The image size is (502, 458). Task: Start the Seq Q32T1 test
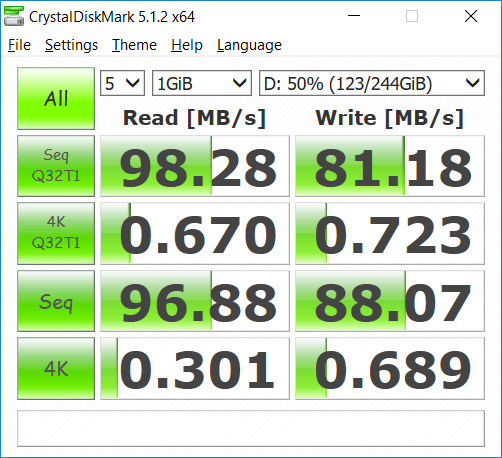click(56, 166)
